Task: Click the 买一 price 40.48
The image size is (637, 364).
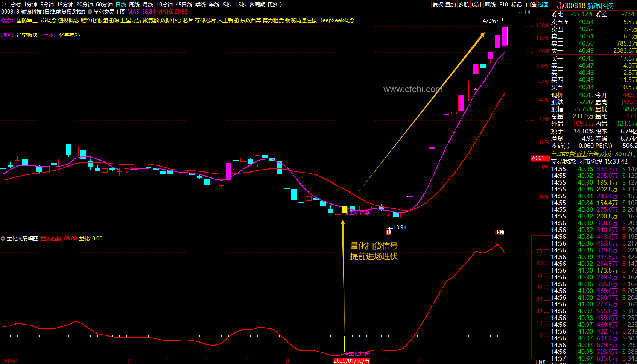Action: 586,59
